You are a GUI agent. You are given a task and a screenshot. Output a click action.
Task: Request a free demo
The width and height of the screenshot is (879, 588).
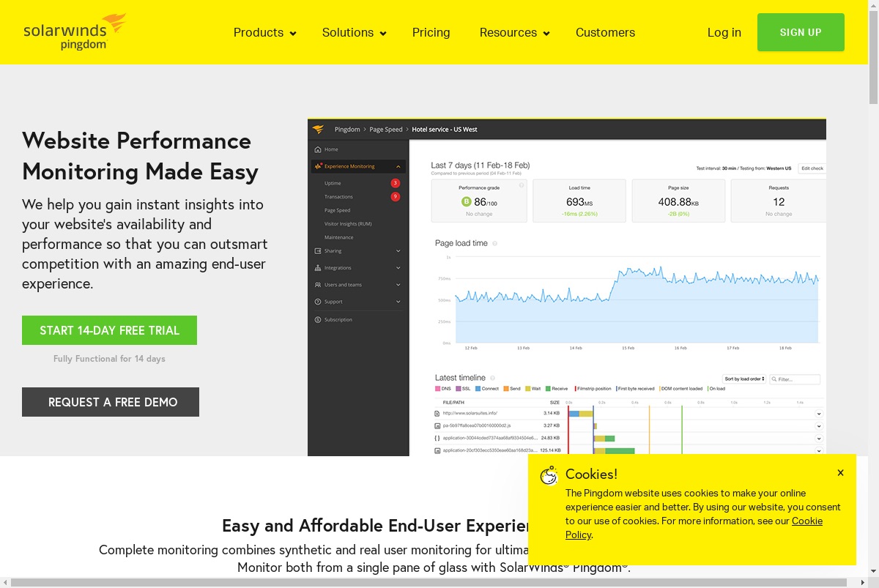pyautogui.click(x=111, y=402)
